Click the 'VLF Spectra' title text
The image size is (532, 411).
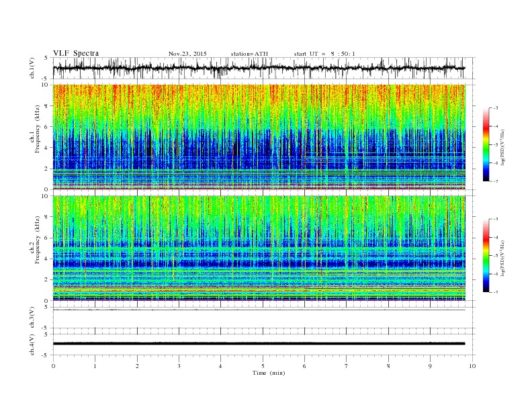coord(76,53)
